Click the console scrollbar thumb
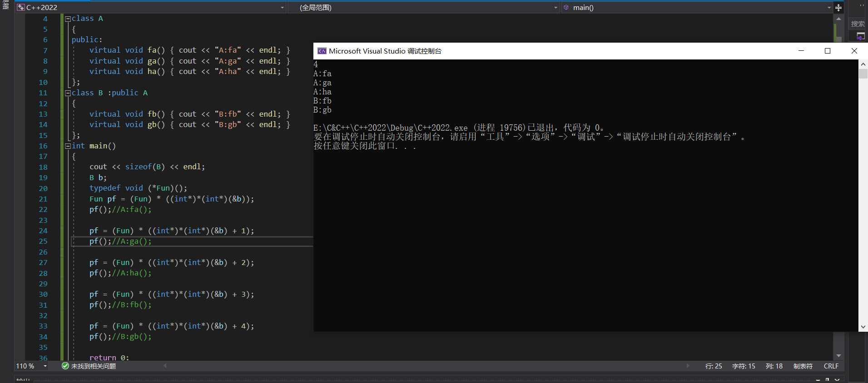The height and width of the screenshot is (383, 868). [863, 74]
